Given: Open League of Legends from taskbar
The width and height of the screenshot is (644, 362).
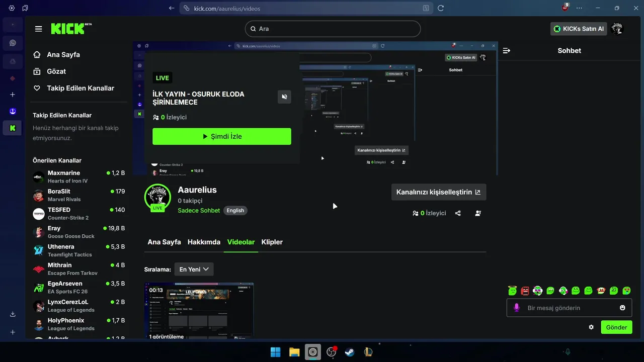Looking at the screenshot, I should (368, 352).
